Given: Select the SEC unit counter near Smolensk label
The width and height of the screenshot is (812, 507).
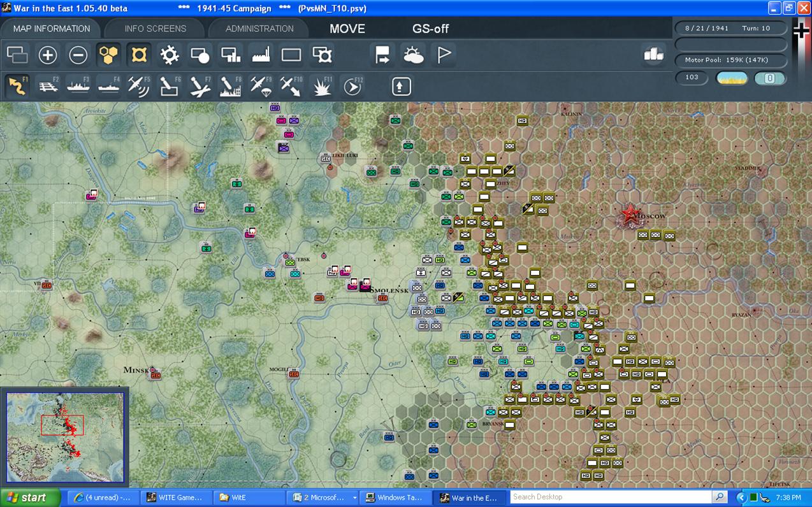Looking at the screenshot, I should coord(382,297).
